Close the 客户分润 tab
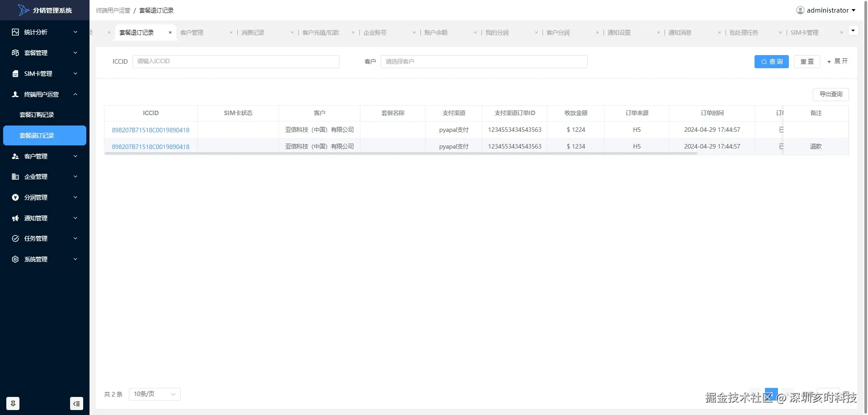This screenshot has width=868, height=415. click(x=597, y=33)
